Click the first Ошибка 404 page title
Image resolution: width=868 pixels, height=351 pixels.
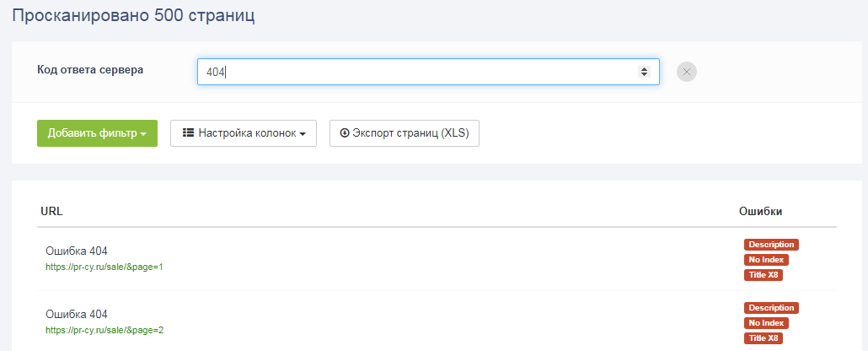(77, 251)
